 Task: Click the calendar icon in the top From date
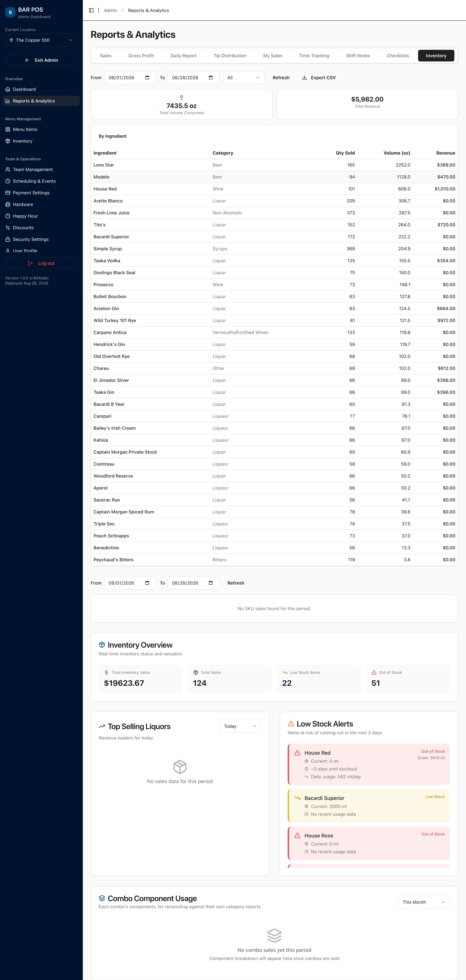147,78
